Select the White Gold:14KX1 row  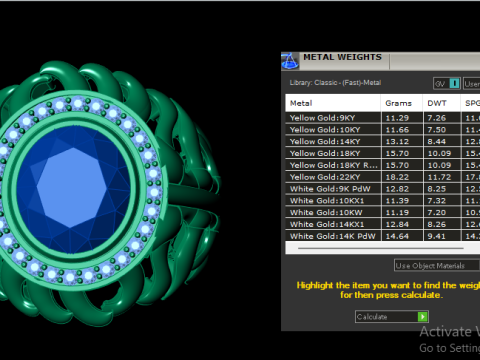tap(383, 224)
